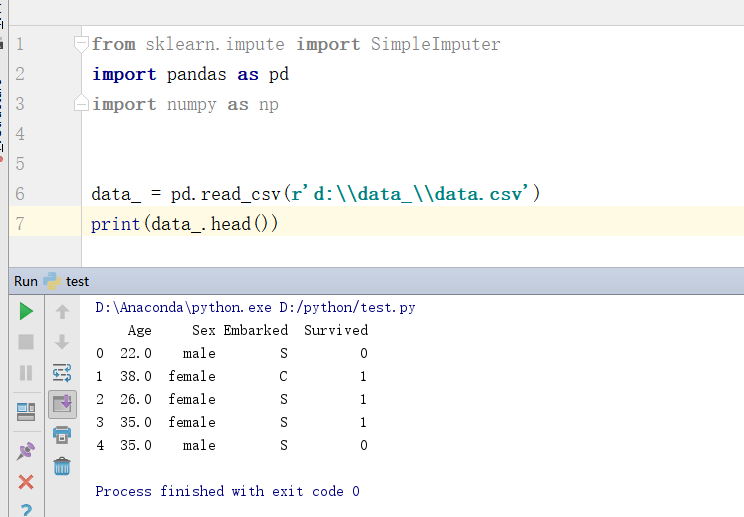Click the 'Sex' column header in output

204,330
